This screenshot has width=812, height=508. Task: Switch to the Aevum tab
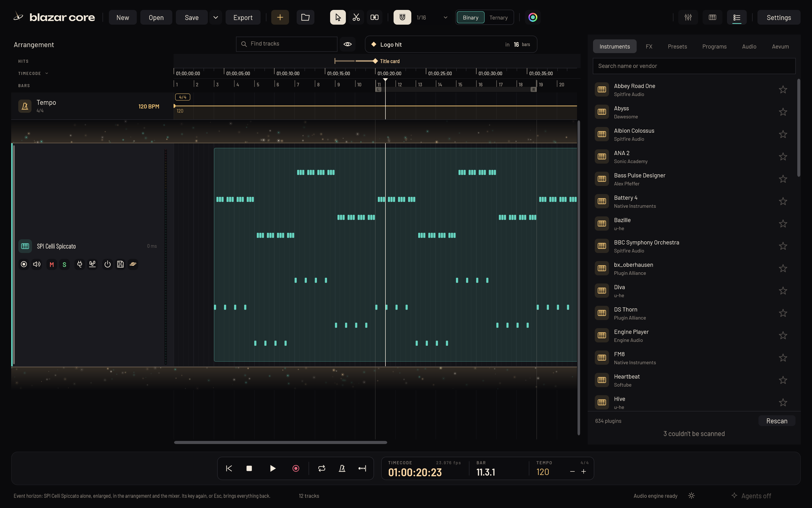coord(780,46)
